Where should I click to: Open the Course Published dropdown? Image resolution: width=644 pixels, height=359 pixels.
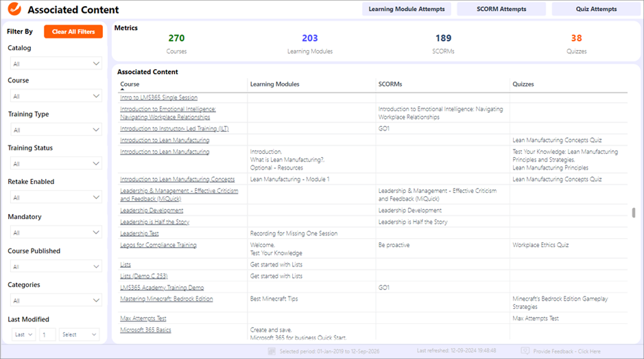56,266
